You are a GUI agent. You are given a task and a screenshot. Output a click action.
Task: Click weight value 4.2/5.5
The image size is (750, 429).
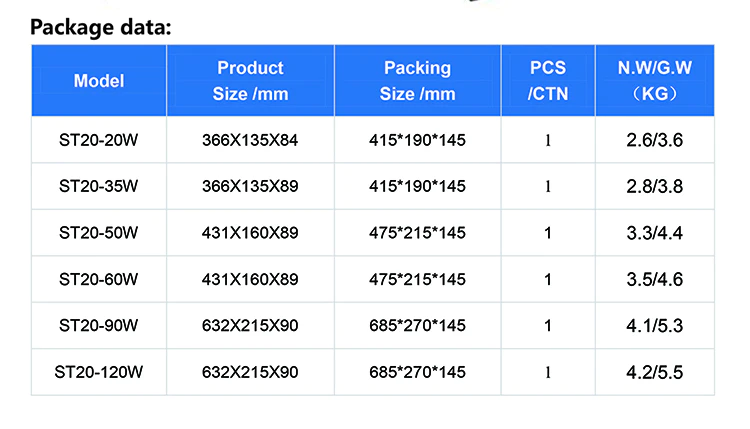coord(654,372)
